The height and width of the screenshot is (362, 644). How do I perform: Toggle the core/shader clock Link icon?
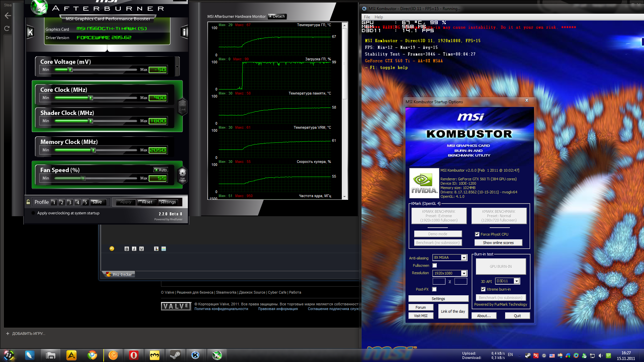click(182, 107)
